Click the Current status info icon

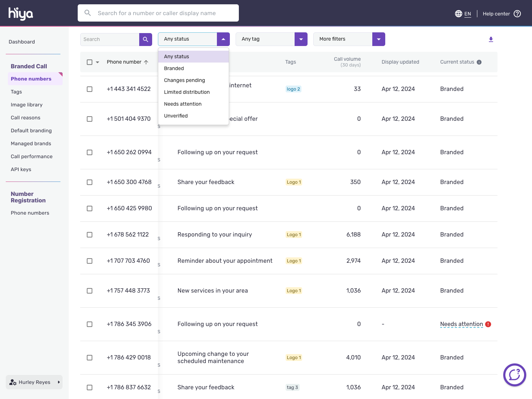(479, 62)
